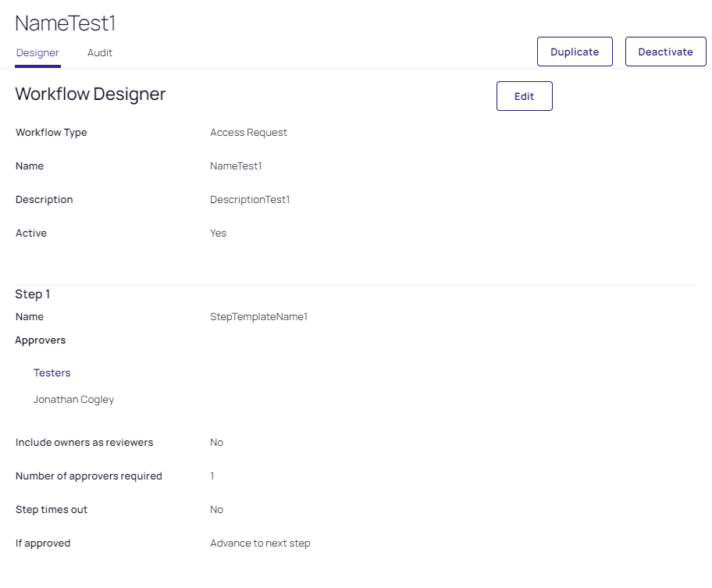Select approver Jonathan Cogley

[x=73, y=399]
